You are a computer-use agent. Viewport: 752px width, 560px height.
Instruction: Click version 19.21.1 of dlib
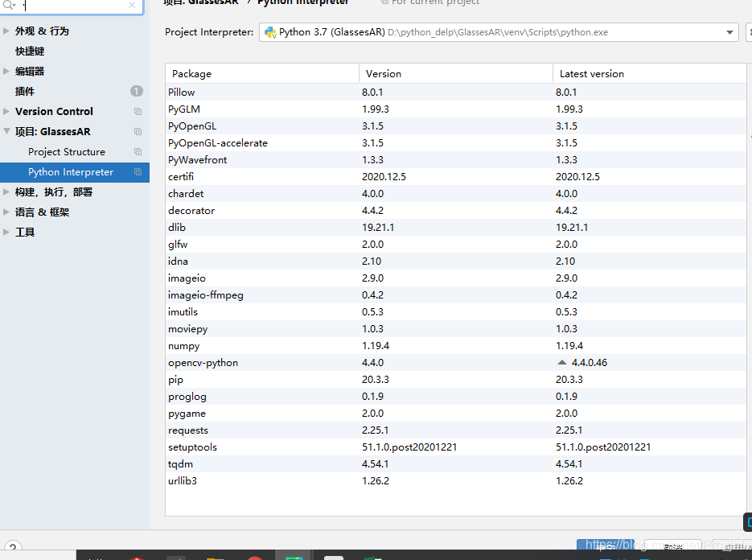tap(378, 228)
